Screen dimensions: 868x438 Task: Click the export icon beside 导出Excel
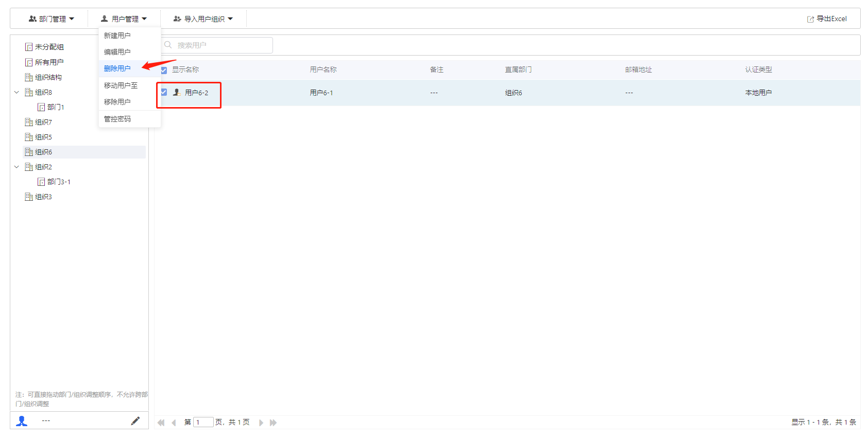[x=810, y=19]
